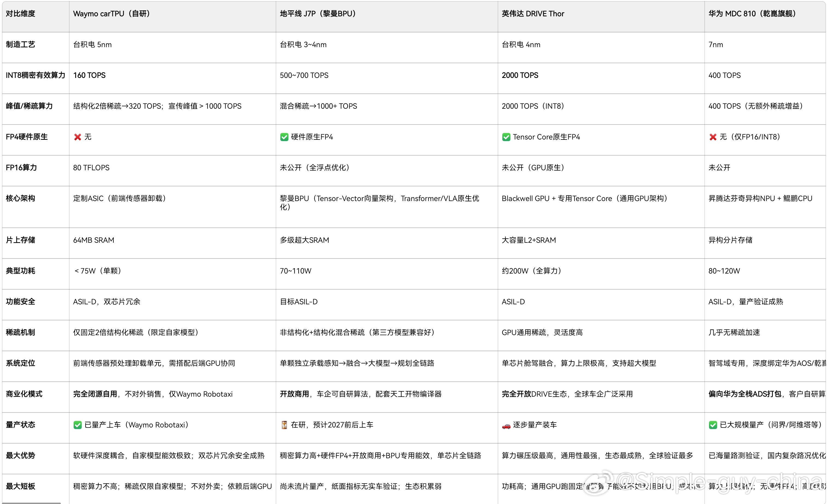Image resolution: width=829 pixels, height=504 pixels.
Task: Click red X icon beside 无（仅FP16/INT8）
Action: (x=713, y=137)
